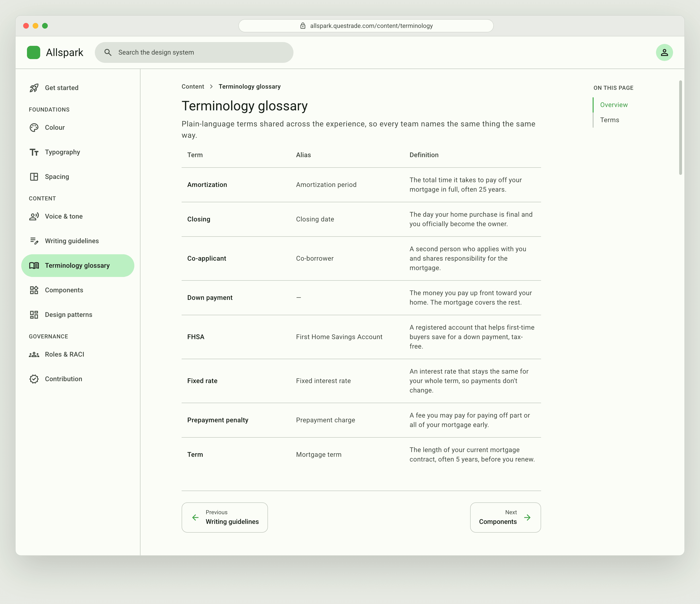Open Voice & tone guidelines label
The image size is (700, 604).
point(64,216)
